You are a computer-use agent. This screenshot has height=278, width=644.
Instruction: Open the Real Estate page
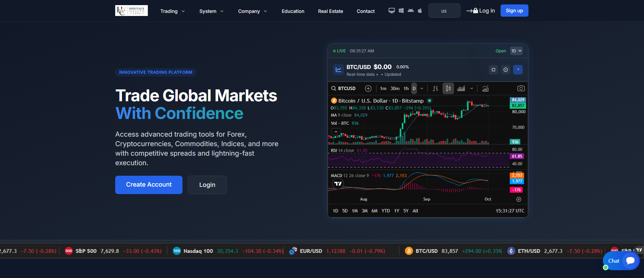coord(330,11)
